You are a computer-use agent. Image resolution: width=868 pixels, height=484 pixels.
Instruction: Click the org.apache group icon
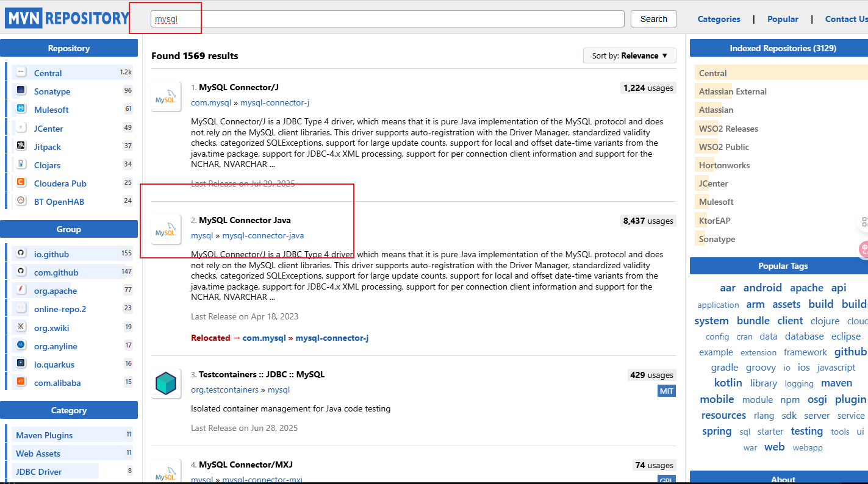coord(21,290)
